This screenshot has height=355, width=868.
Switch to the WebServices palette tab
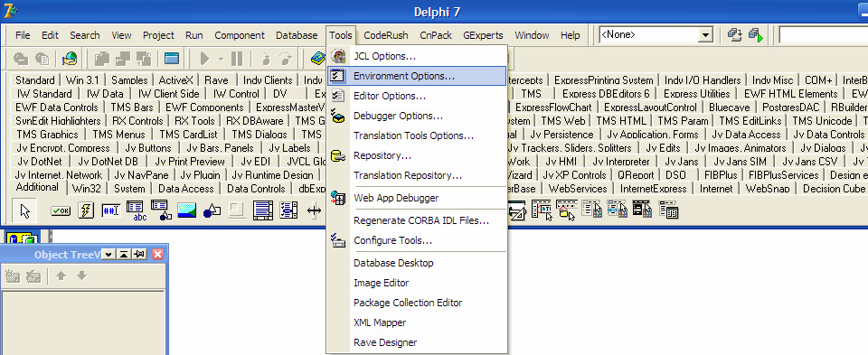[578, 188]
